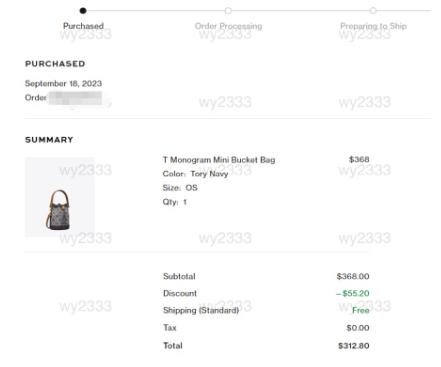Open T Monogram Mini Bucket Bag link

click(x=219, y=160)
